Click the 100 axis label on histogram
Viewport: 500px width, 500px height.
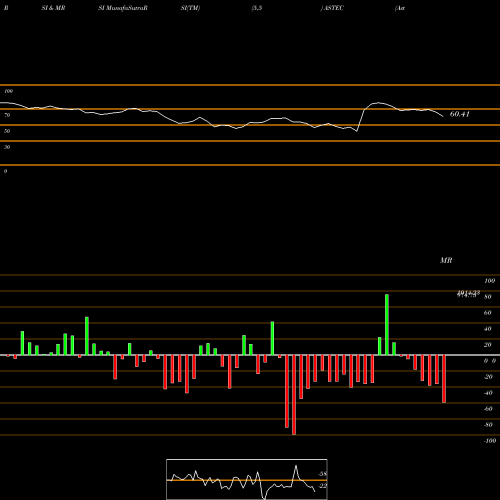coord(490,281)
